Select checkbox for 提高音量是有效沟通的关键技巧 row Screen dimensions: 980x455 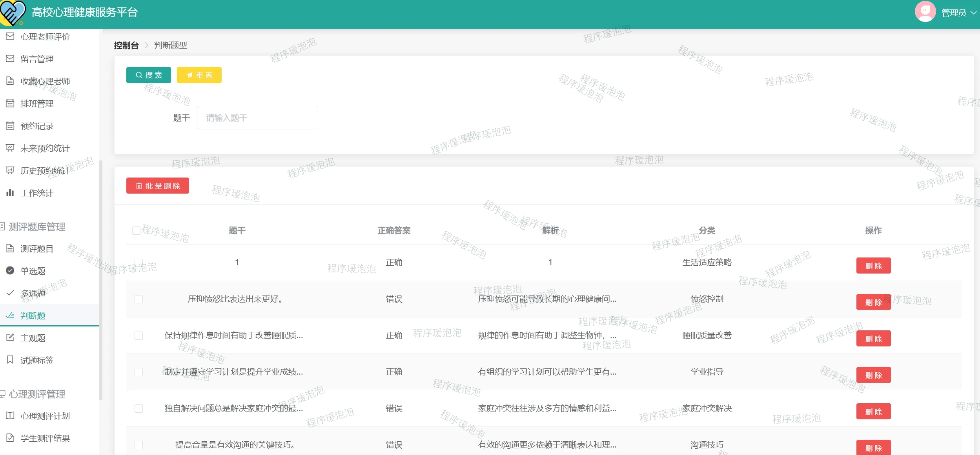click(x=138, y=445)
